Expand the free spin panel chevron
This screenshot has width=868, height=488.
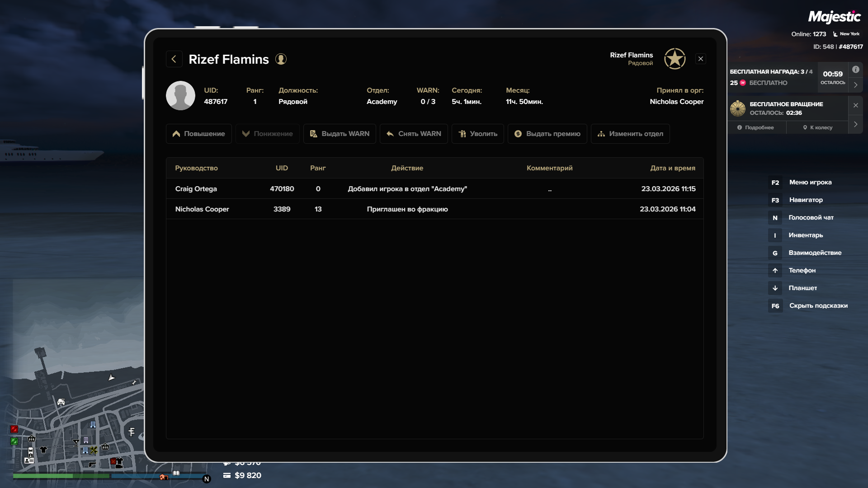click(855, 124)
